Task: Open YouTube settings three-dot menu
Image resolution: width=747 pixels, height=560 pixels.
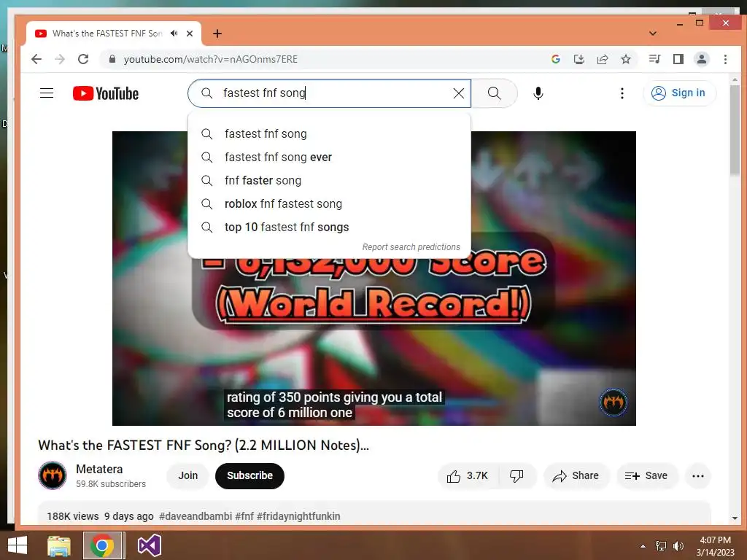Action: click(x=622, y=93)
